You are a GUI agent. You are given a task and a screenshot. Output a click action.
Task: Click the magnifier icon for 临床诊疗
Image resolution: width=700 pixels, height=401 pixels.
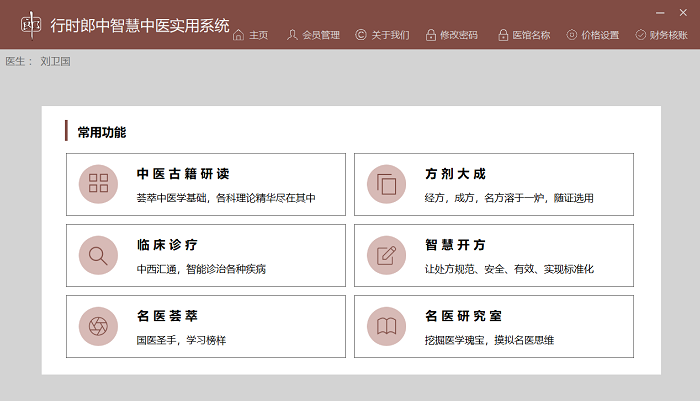point(98,255)
